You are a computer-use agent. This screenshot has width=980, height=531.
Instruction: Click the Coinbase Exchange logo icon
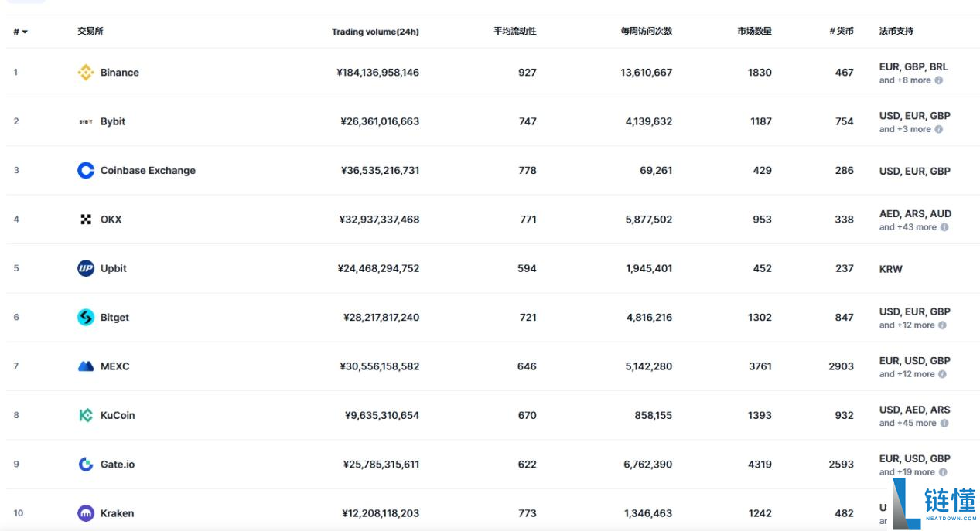pos(86,170)
